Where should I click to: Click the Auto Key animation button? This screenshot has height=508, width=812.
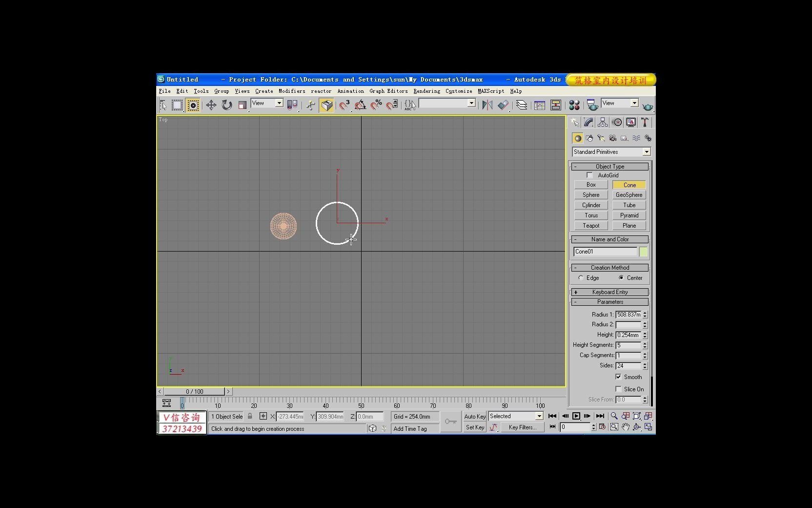coord(474,416)
